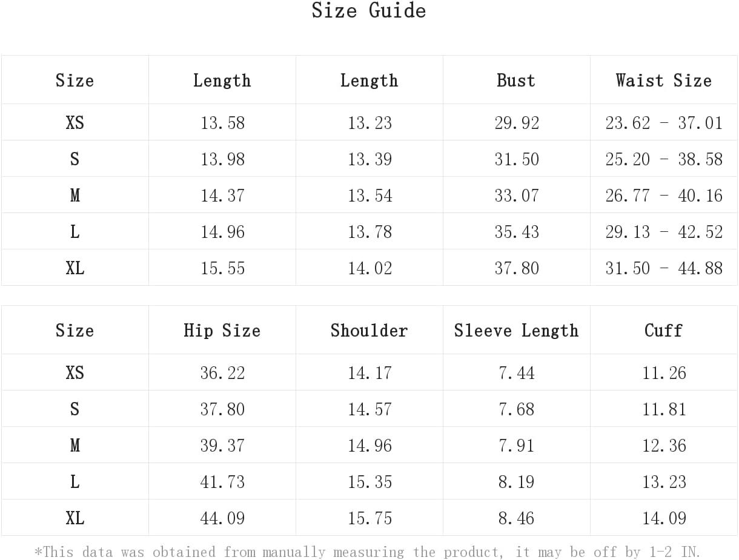Click the measurement disclaimer footnote
This screenshot has width=739, height=560.
[368, 552]
